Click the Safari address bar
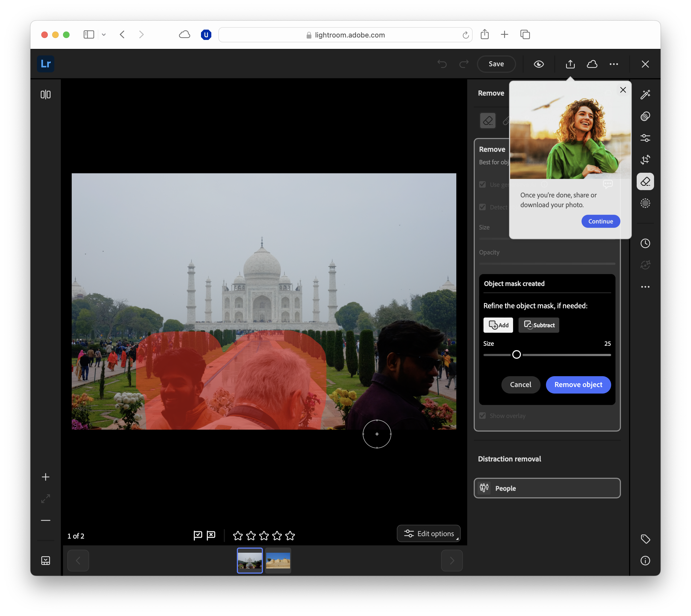This screenshot has height=616, width=691. [345, 34]
